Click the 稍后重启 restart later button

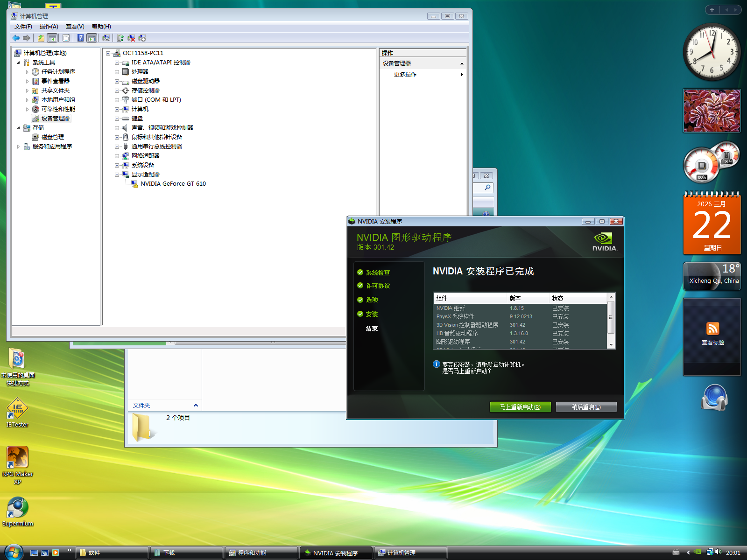coord(586,407)
